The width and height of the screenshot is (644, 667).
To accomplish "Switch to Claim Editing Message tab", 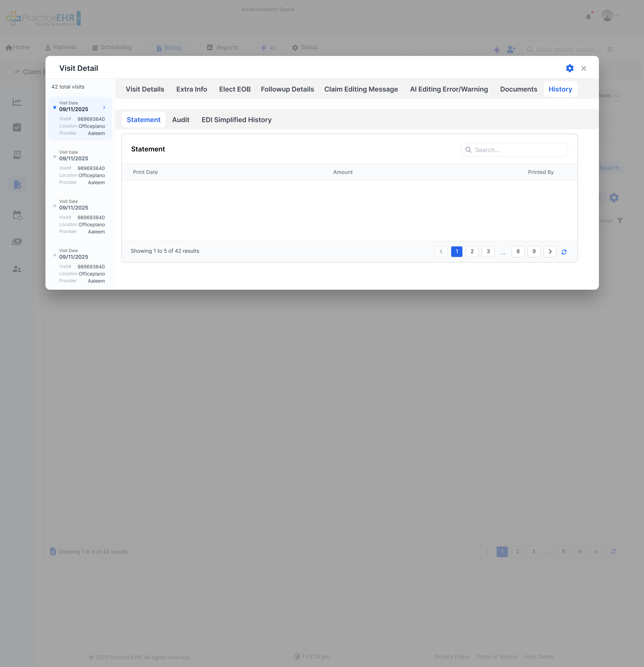I will 361,89.
